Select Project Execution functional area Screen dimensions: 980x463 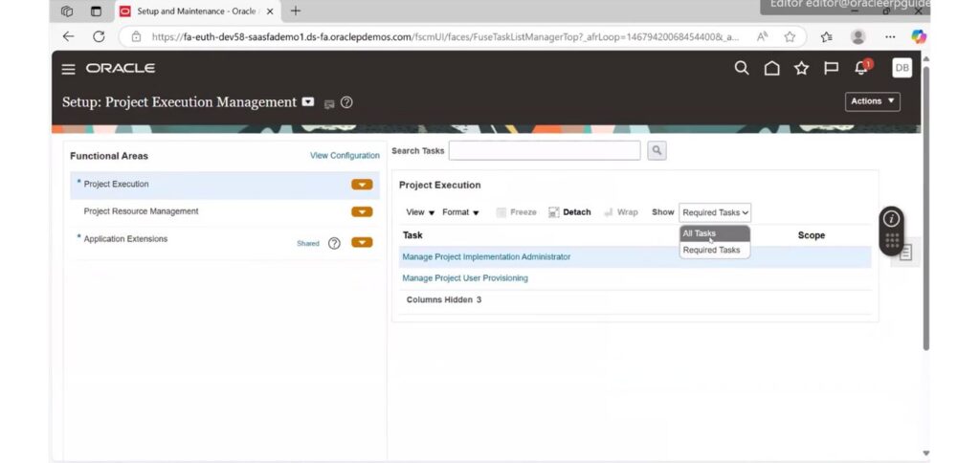point(224,185)
